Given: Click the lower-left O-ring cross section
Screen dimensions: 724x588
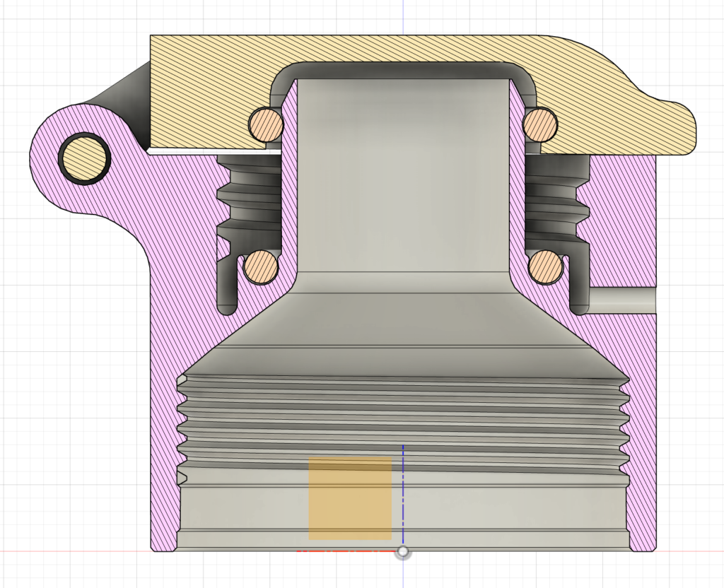Looking at the screenshot, I should point(258,267).
